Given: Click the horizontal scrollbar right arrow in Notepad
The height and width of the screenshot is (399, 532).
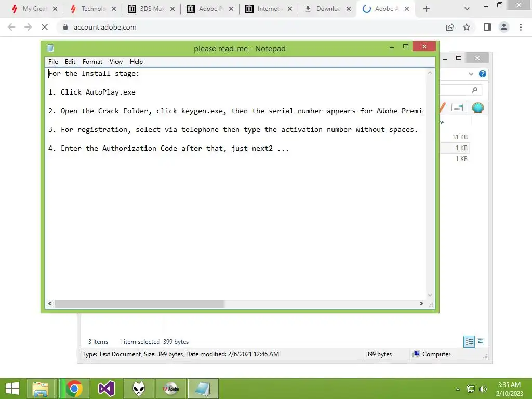Looking at the screenshot, I should (x=421, y=303).
